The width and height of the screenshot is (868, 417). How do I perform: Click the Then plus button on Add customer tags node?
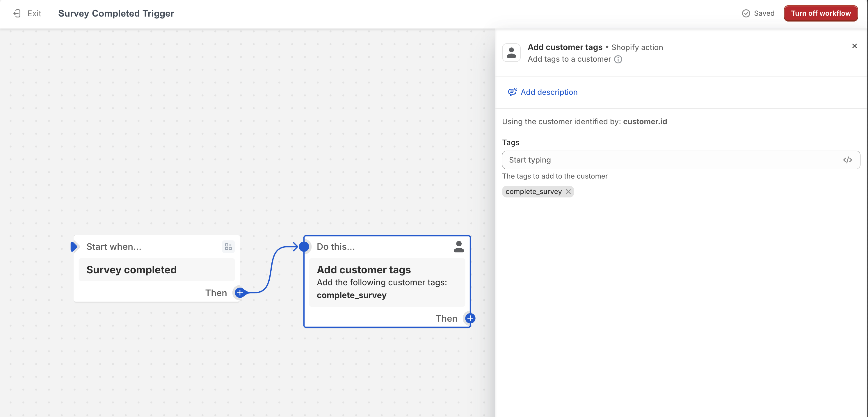tap(471, 318)
